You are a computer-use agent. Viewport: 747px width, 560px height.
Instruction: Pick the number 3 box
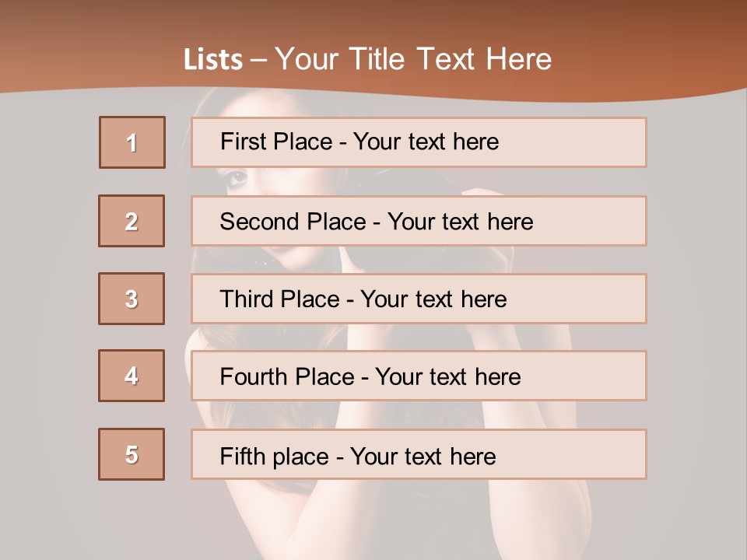[x=132, y=299]
